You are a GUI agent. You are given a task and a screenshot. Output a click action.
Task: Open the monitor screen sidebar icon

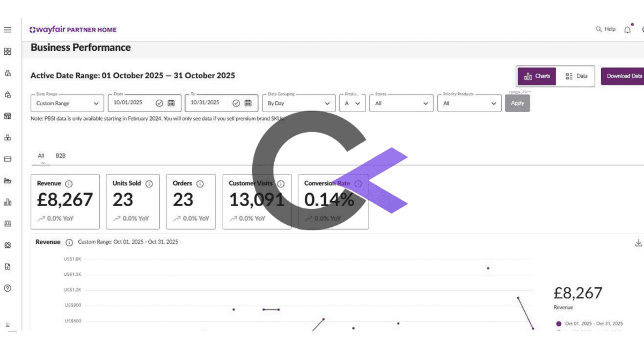click(x=8, y=223)
